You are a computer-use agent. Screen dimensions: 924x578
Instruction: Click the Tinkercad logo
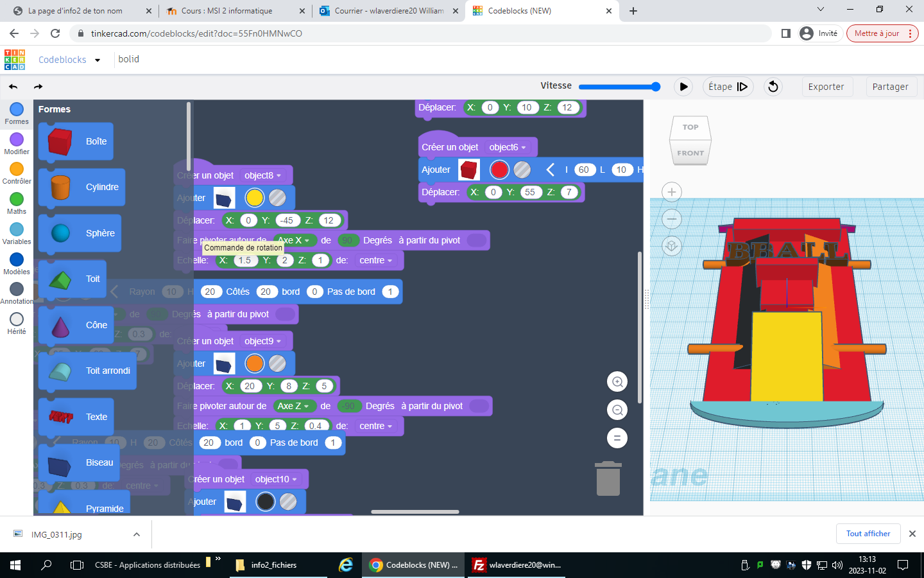[x=15, y=60]
